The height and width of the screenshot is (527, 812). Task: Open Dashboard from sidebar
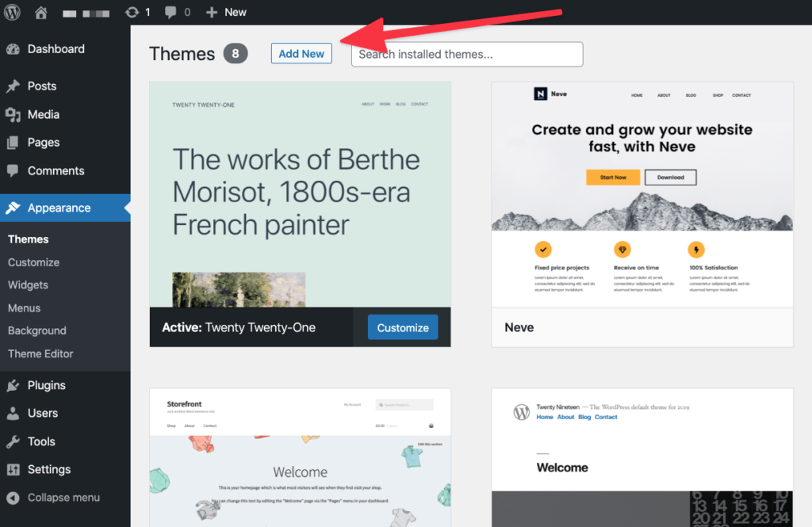[56, 49]
